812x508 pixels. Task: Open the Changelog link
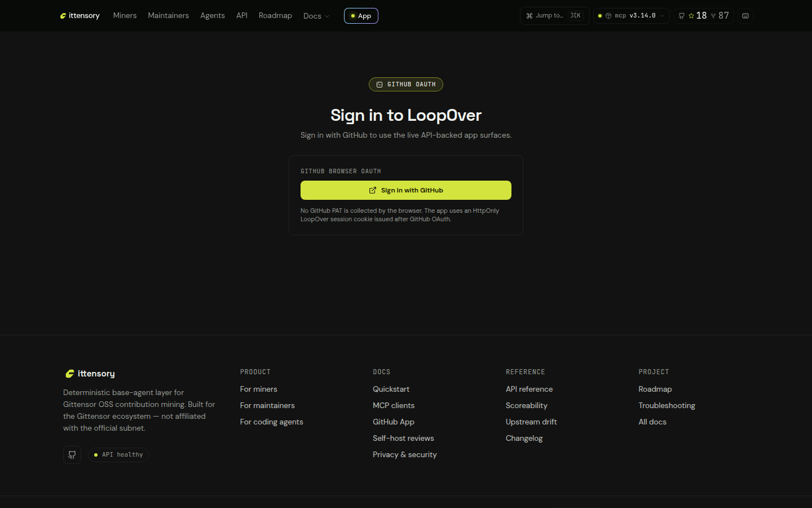pos(524,438)
